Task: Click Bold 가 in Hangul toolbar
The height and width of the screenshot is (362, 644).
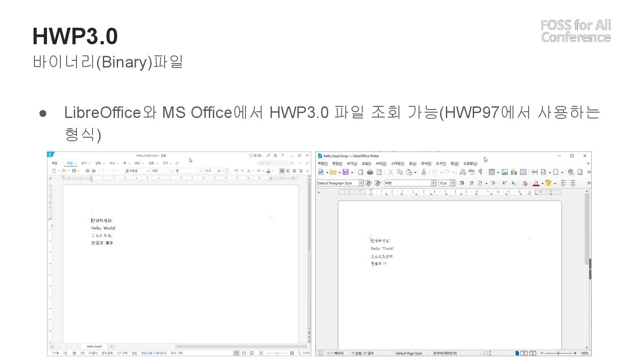Action: [236, 171]
